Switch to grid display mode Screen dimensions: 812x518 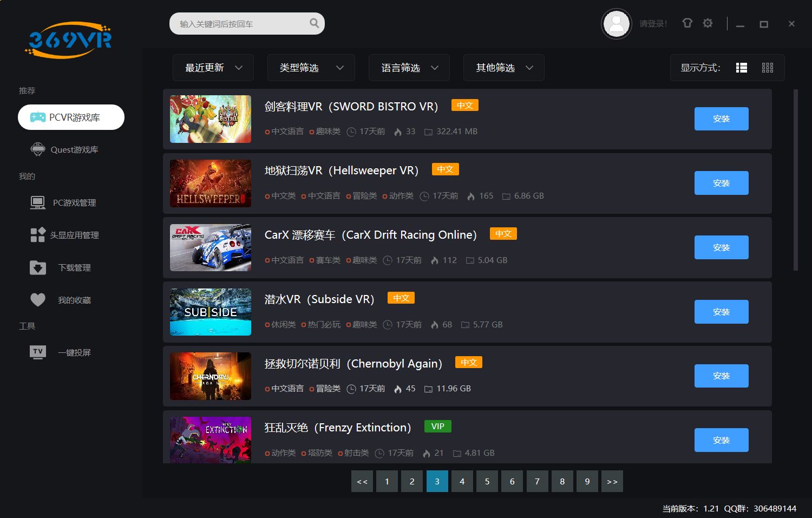[767, 68]
